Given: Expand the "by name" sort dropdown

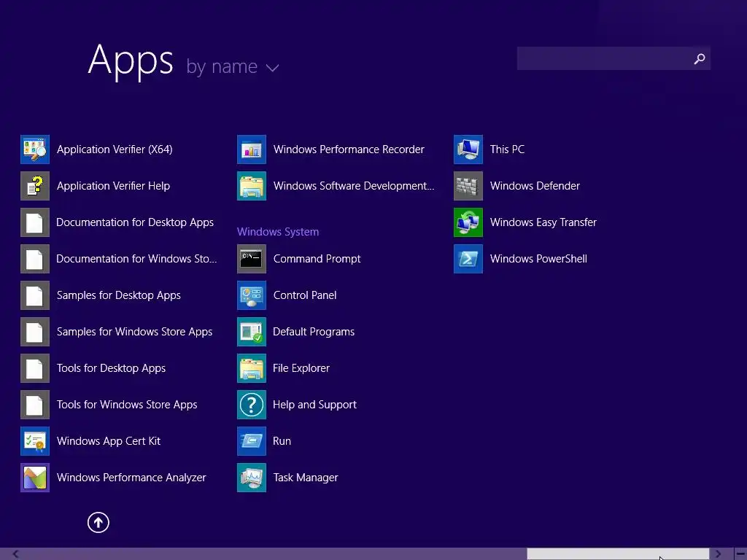Looking at the screenshot, I should tap(233, 66).
